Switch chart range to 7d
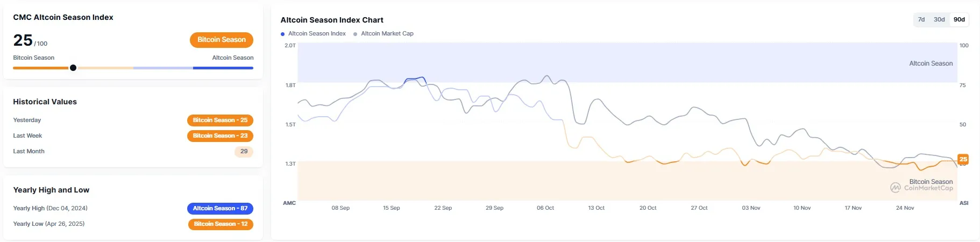Image resolution: width=980 pixels, height=242 pixels. pos(921,19)
